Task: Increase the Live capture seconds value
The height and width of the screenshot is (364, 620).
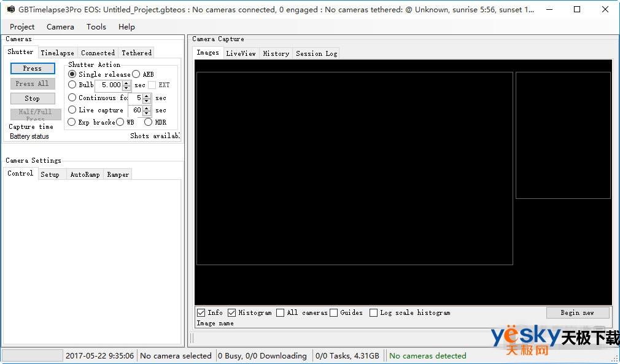Action: (147, 108)
